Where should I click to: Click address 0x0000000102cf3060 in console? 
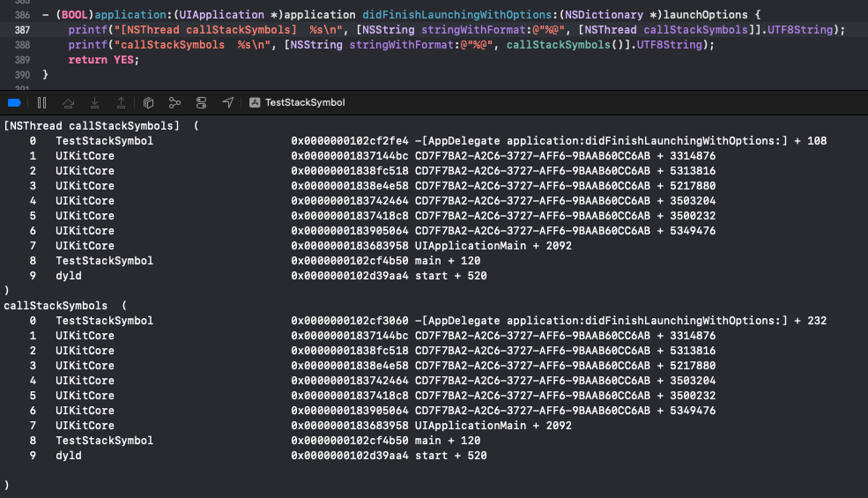(x=350, y=321)
